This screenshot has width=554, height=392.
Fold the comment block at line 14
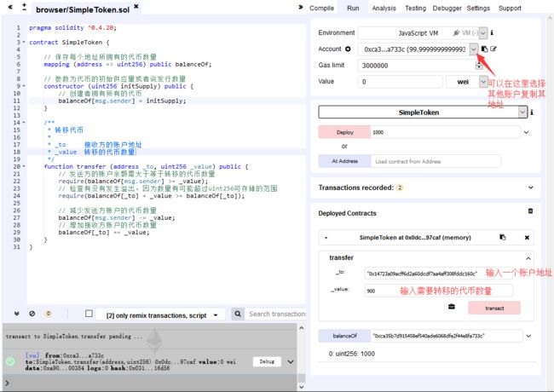pyautogui.click(x=24, y=123)
